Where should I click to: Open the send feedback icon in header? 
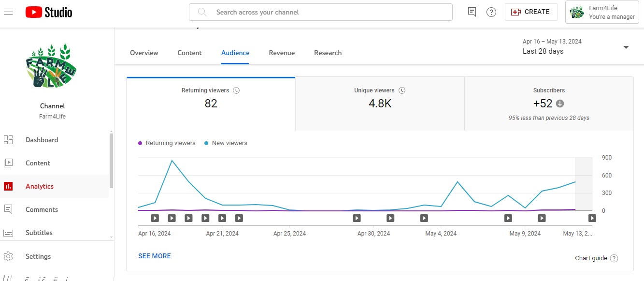pyautogui.click(x=472, y=12)
